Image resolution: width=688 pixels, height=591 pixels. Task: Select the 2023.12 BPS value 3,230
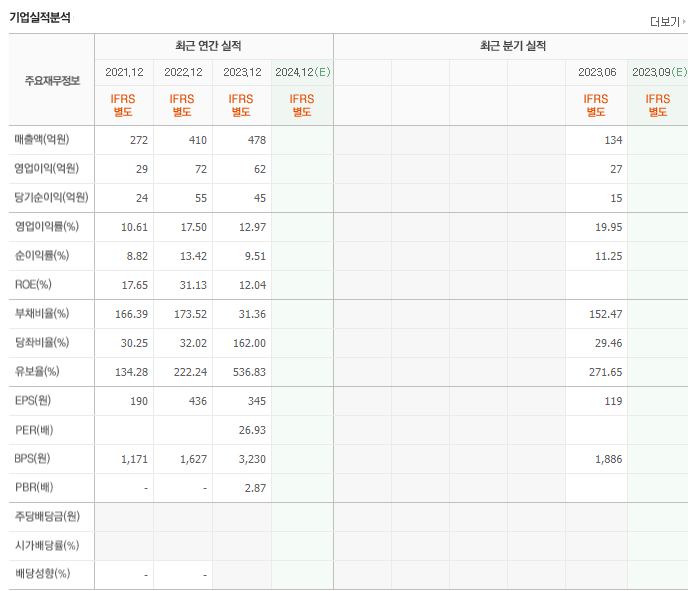(x=252, y=459)
